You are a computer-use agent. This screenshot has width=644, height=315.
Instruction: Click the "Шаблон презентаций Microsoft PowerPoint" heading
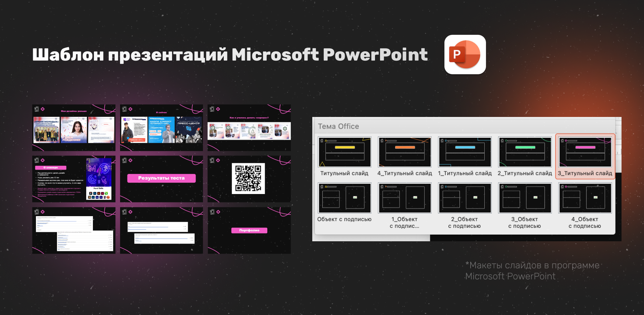(230, 55)
